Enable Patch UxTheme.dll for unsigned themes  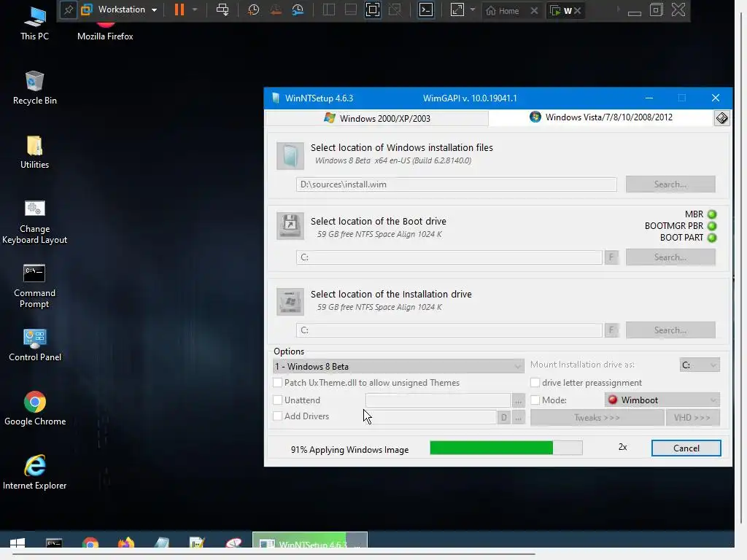[278, 382]
